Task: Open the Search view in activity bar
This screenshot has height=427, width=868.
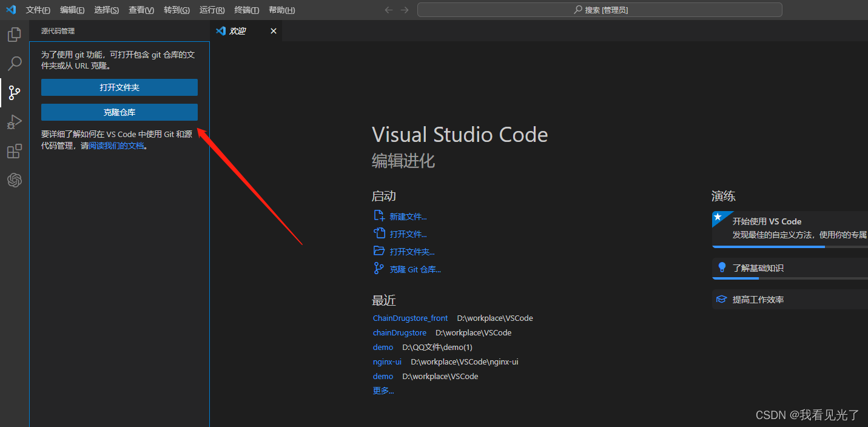Action: pyautogui.click(x=15, y=63)
